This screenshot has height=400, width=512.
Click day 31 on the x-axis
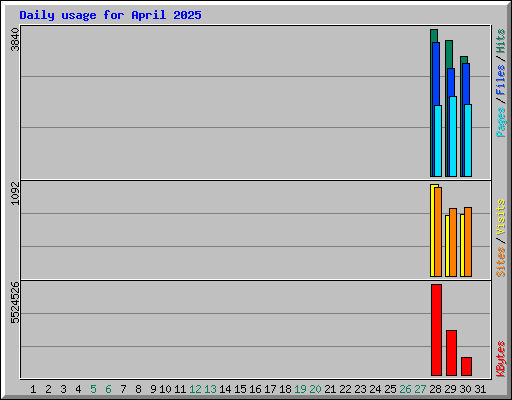point(480,389)
